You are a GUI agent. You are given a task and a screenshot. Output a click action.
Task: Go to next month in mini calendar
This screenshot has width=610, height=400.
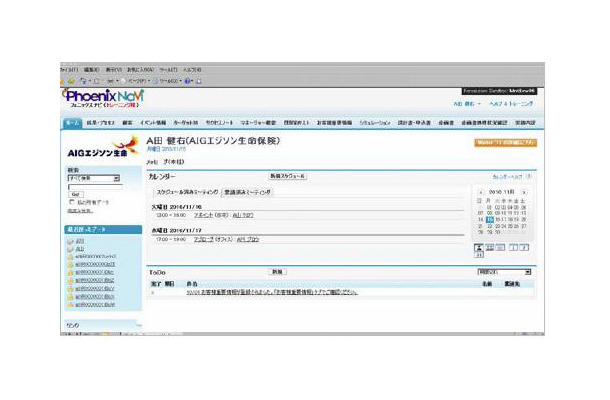[x=526, y=191]
